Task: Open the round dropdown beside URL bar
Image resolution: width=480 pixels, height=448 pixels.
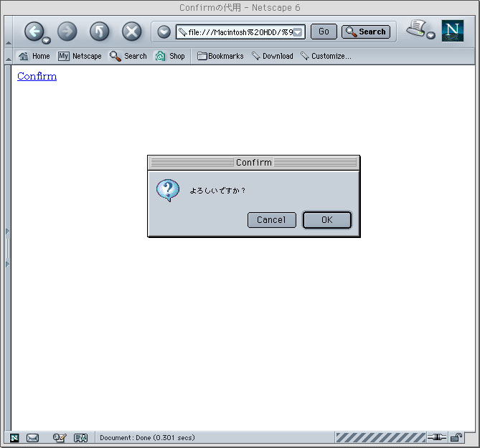Action: 164,32
